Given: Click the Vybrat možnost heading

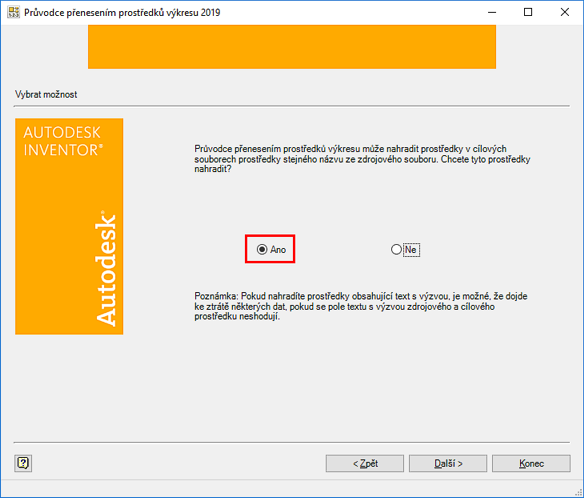Looking at the screenshot, I should pos(46,94).
